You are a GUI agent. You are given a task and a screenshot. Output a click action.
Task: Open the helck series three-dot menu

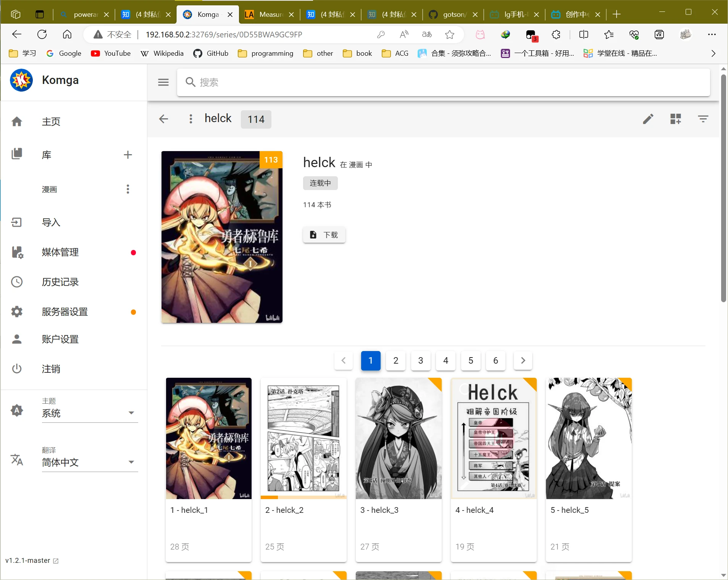[191, 119]
